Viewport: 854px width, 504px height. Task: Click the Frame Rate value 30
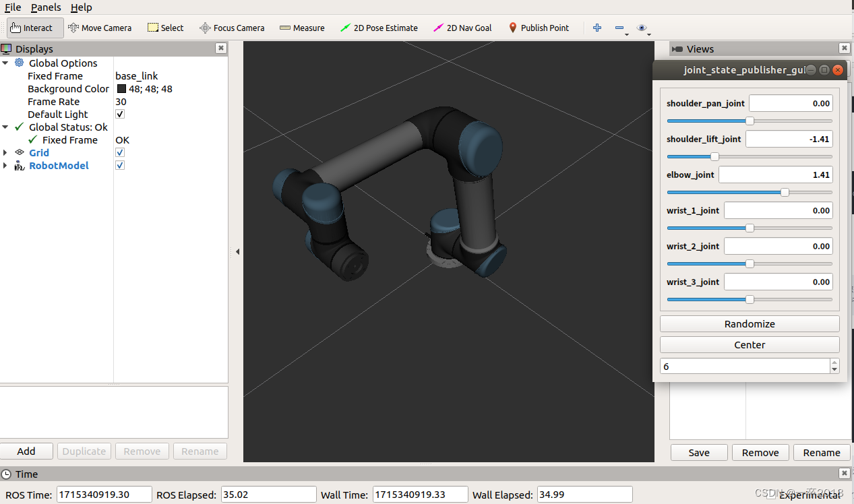(x=121, y=101)
